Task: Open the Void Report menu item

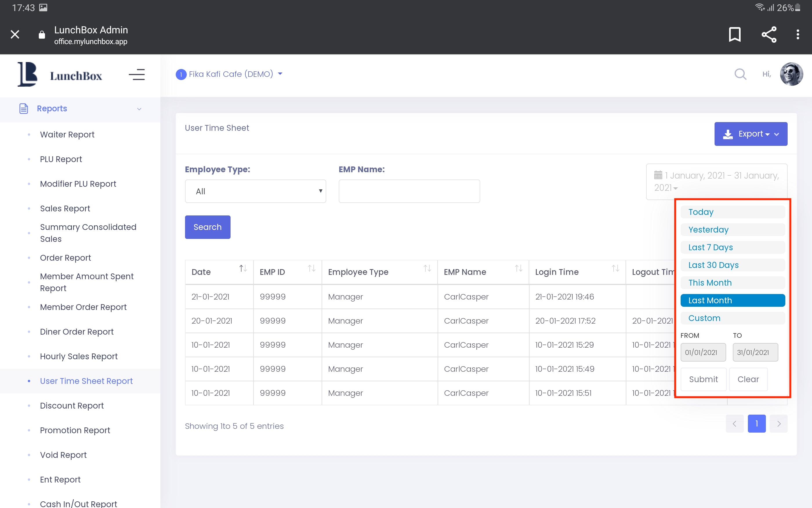Action: [63, 455]
